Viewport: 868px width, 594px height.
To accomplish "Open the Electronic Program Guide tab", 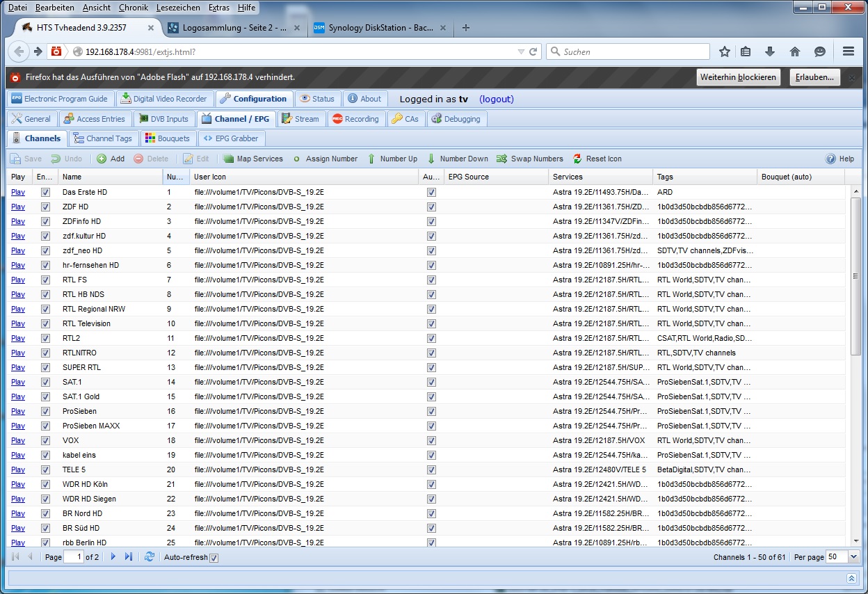I will (x=60, y=99).
